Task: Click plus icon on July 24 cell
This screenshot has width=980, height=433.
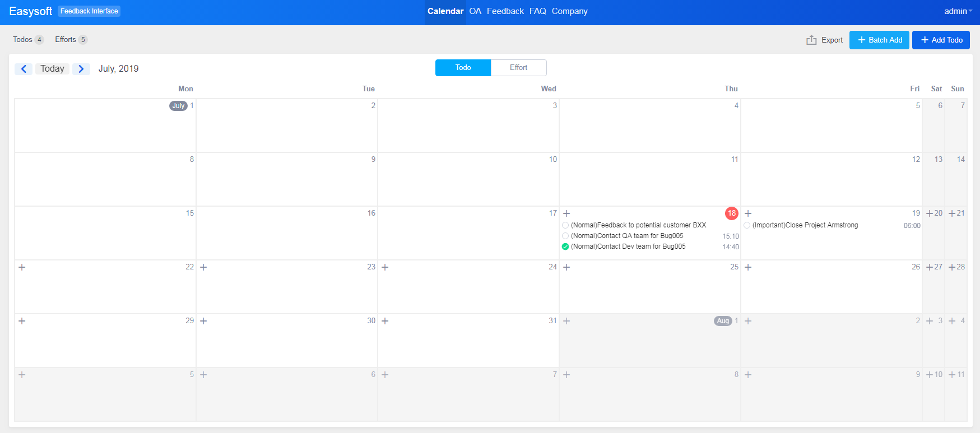Action: pos(385,267)
